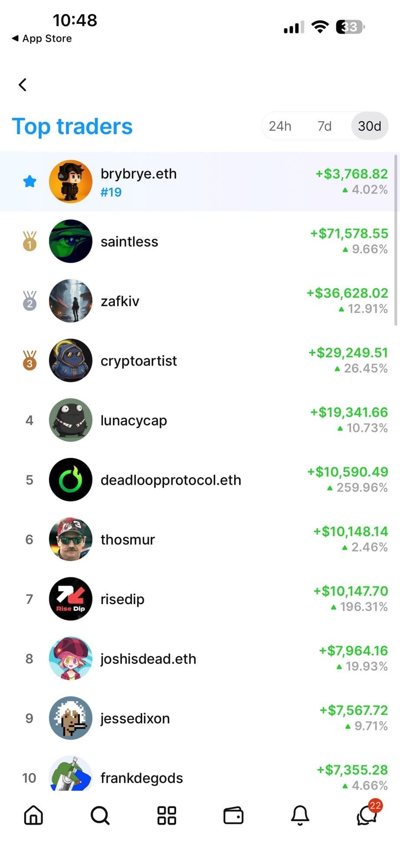Open the Wallet icon
The width and height of the screenshot is (400, 868).
coord(233,815)
